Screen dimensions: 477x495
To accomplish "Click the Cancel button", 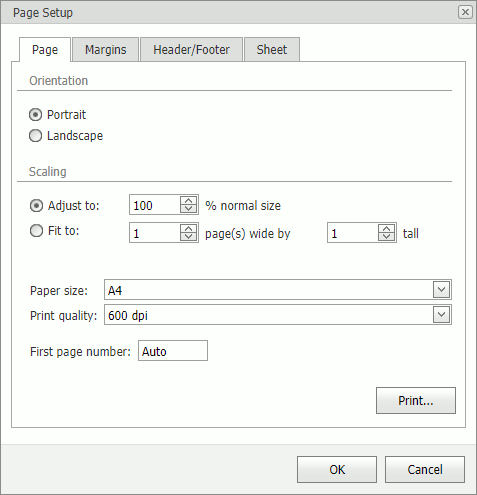I will click(425, 469).
